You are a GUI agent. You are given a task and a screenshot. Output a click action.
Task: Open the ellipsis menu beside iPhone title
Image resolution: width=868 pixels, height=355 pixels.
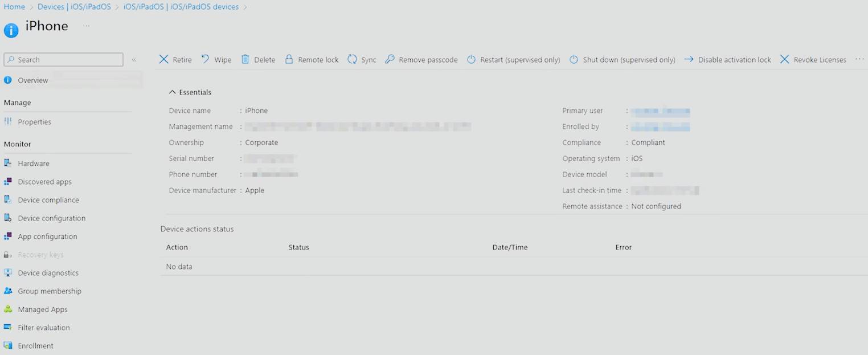pyautogui.click(x=86, y=26)
